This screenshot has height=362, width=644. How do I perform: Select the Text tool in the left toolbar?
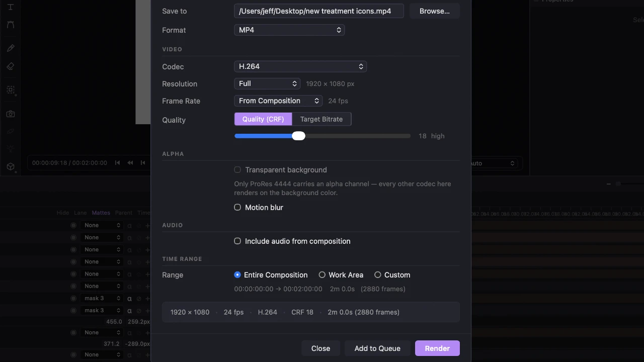click(x=11, y=7)
